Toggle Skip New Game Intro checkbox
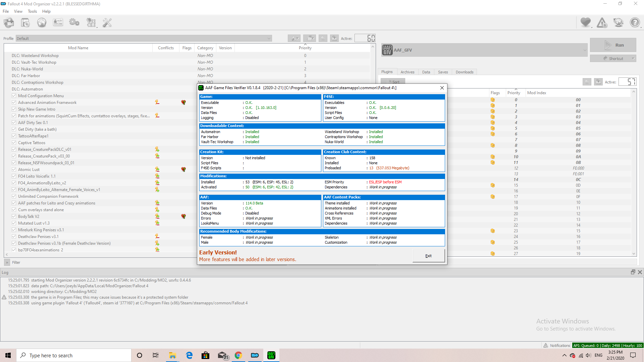The width and height of the screenshot is (644, 362). pyautogui.click(x=14, y=109)
